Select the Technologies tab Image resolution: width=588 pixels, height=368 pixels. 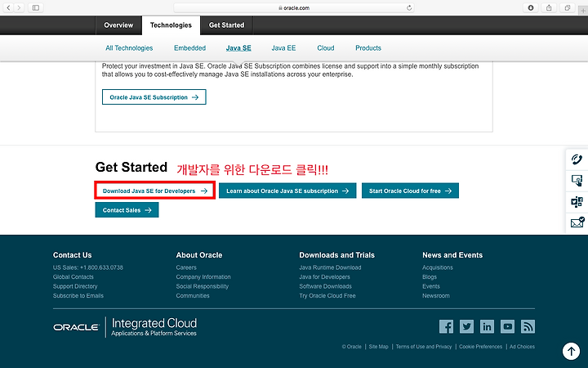[x=171, y=25]
